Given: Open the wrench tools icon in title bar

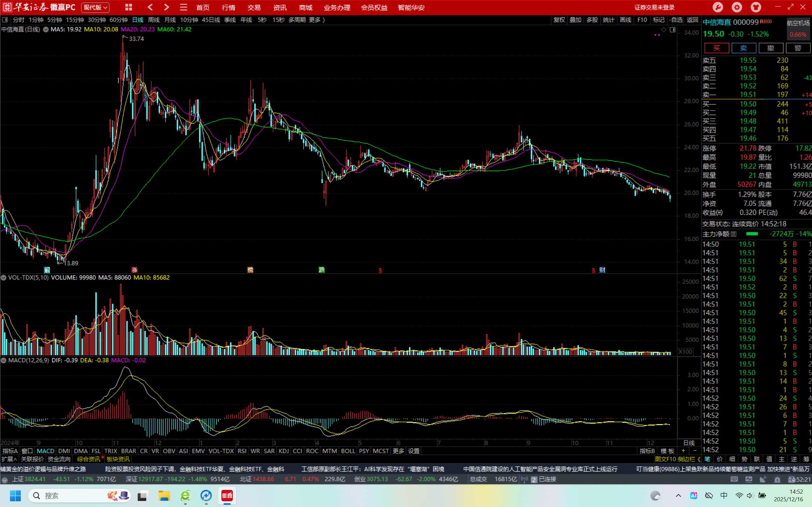Looking at the screenshot, I should click(x=717, y=7).
